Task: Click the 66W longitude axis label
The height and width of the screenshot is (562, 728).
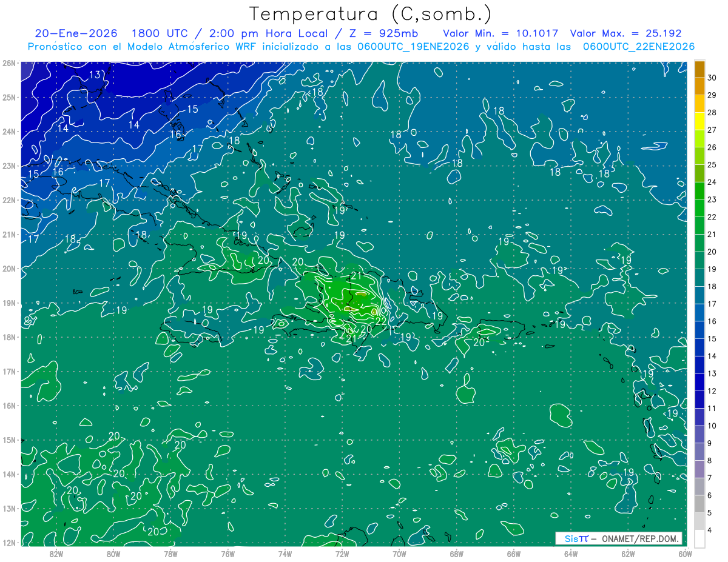Action: pos(514,554)
